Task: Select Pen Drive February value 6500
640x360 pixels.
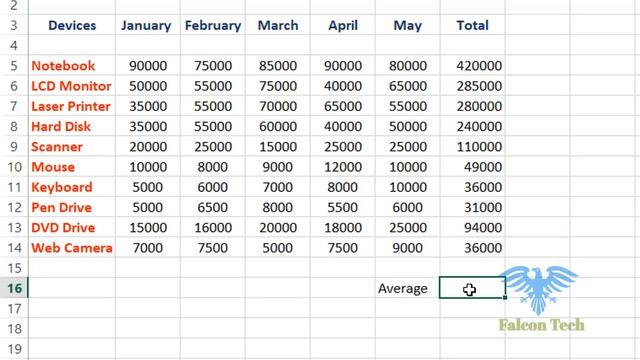Action: (213, 207)
